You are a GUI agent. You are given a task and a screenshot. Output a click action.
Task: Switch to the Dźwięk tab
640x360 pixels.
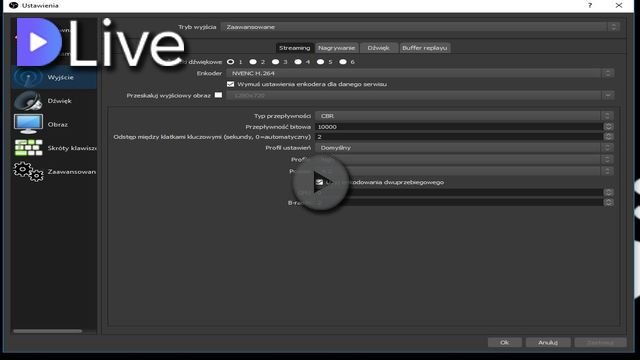[x=378, y=48]
